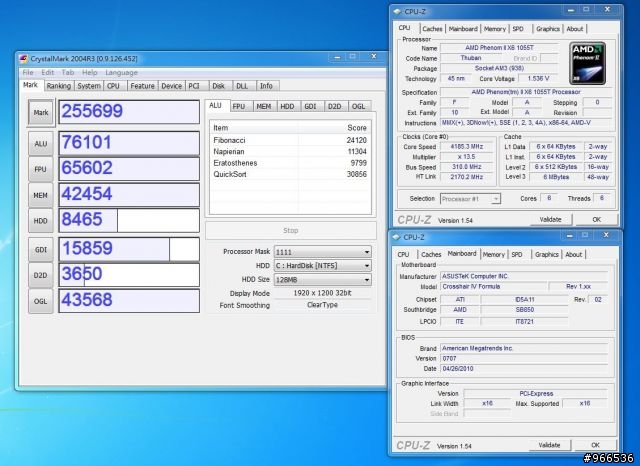Open Memory tab in upper CPU-Z window
The width and height of the screenshot is (640, 466).
pos(495,29)
